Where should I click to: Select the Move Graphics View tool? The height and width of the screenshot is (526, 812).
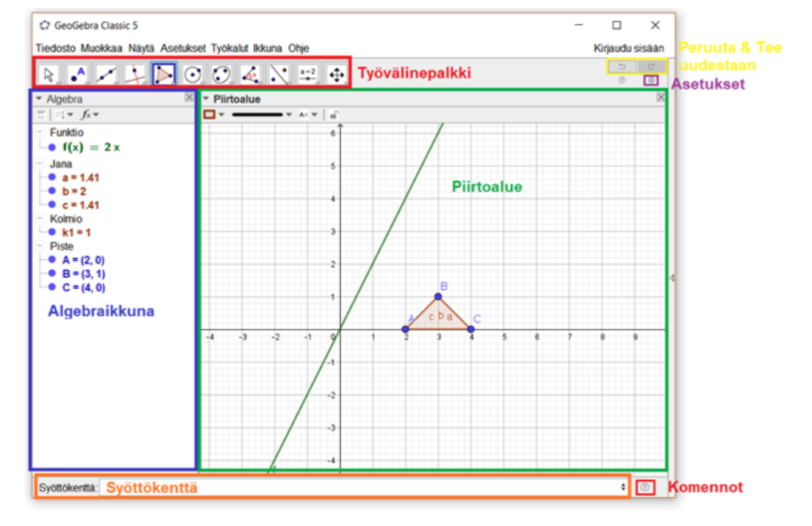[337, 74]
